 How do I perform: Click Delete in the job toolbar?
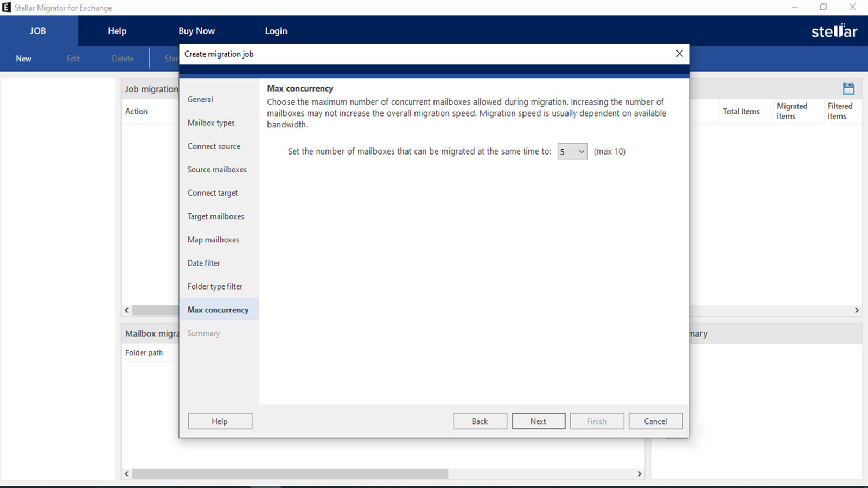point(123,59)
